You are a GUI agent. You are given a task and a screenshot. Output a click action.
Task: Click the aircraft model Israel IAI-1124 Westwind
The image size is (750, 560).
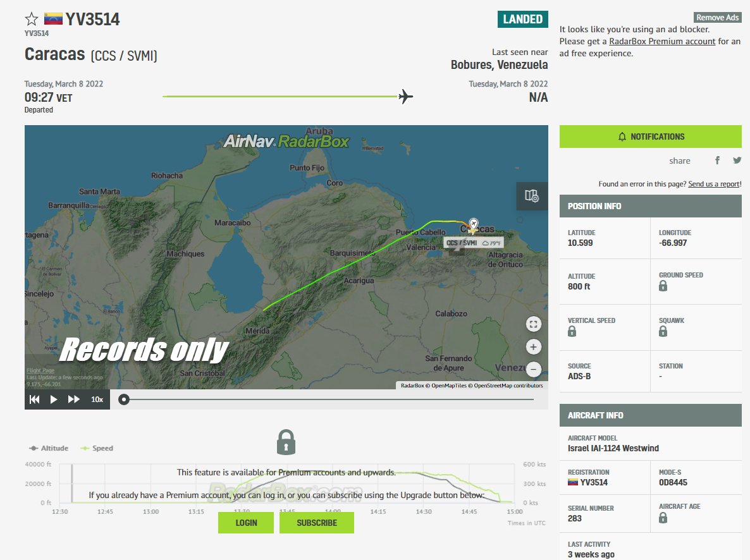pos(613,448)
